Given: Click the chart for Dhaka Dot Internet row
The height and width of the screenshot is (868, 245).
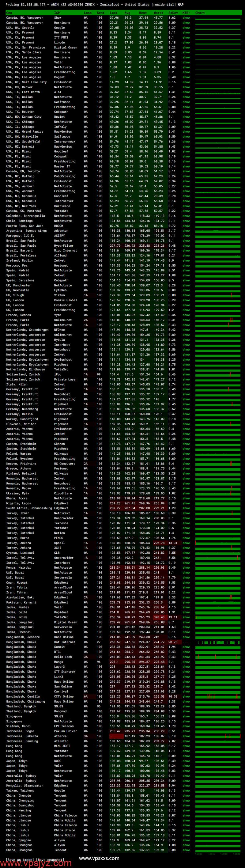Looking at the screenshot, I should pos(218,642).
